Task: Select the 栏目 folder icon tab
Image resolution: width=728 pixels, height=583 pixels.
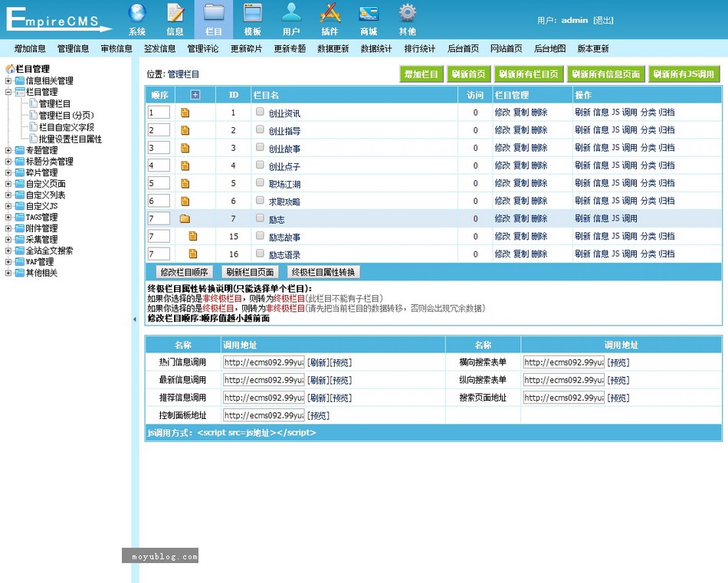Action: (214, 19)
